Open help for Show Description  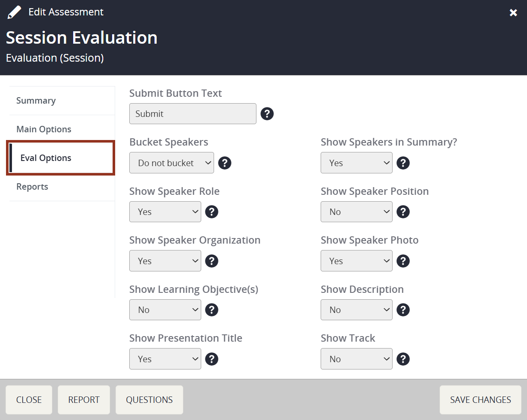pyautogui.click(x=403, y=310)
